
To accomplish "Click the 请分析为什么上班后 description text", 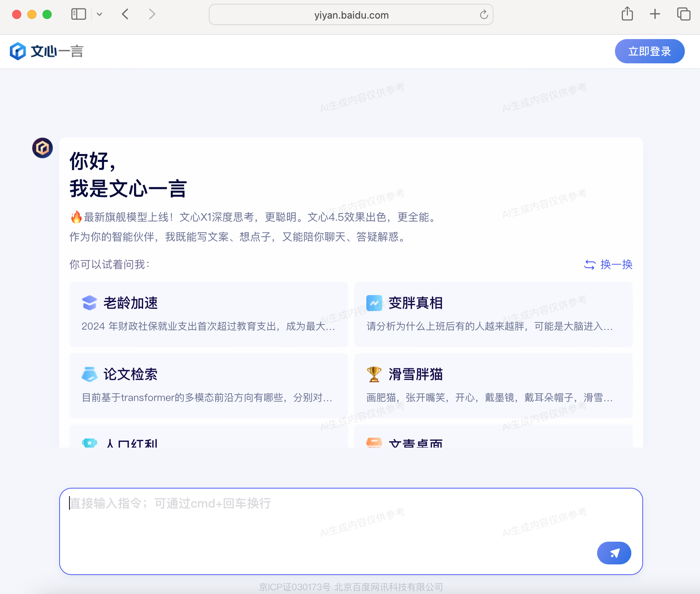I will pos(490,326).
